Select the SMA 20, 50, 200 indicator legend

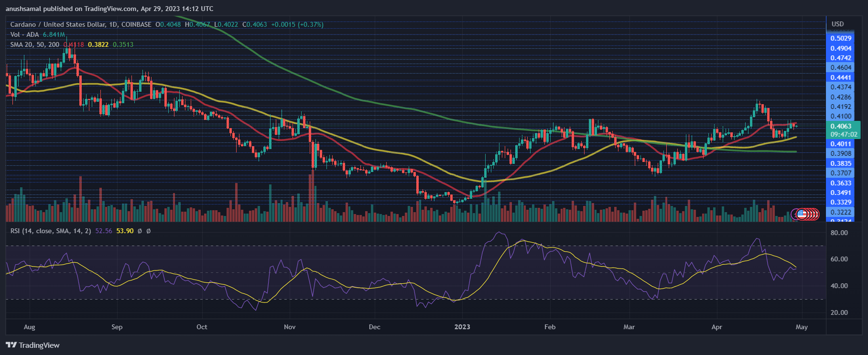[35, 44]
